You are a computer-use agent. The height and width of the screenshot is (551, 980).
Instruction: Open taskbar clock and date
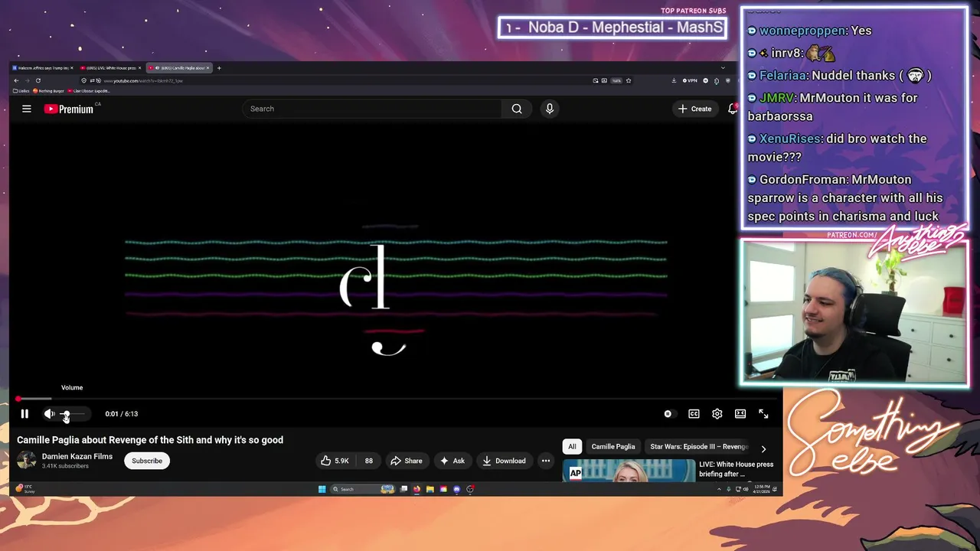(x=763, y=489)
